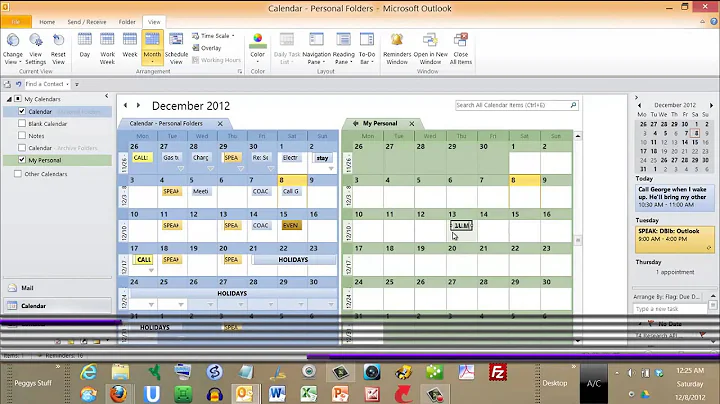Check the Other Calendars checkbox

tap(17, 174)
